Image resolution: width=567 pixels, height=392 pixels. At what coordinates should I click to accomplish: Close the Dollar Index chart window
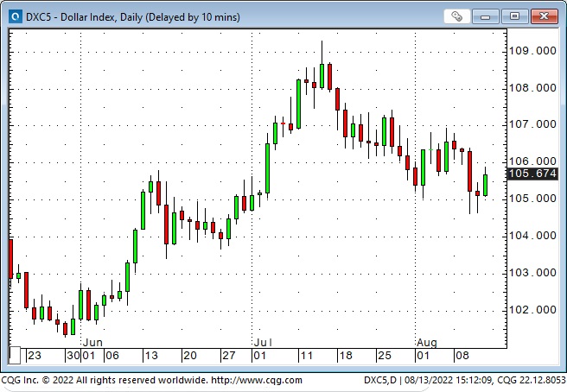[544, 16]
